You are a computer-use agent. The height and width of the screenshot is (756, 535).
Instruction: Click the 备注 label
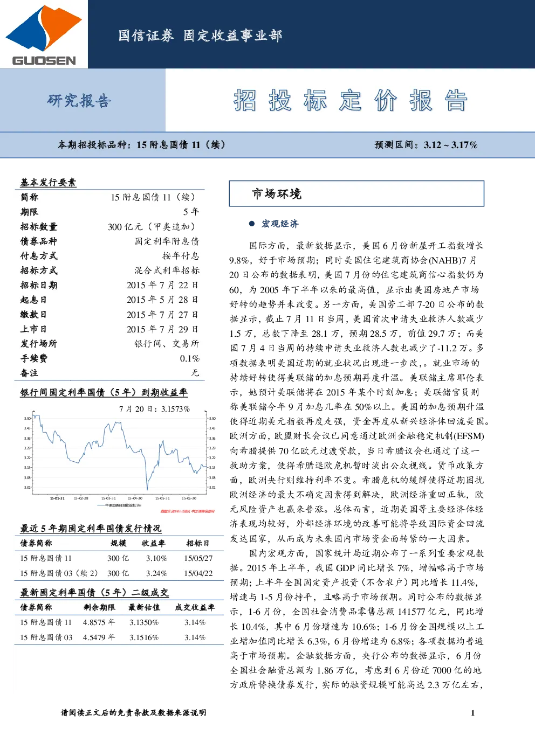[29, 373]
